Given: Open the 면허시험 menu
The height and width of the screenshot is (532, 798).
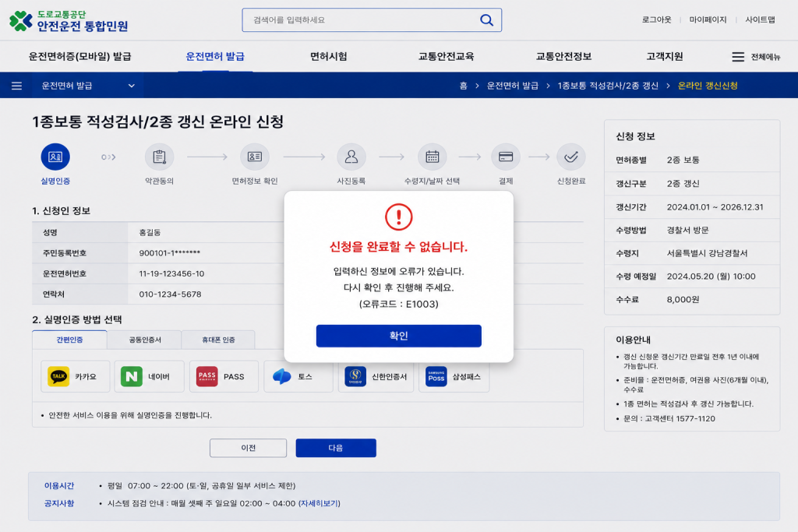Looking at the screenshot, I should (x=329, y=56).
